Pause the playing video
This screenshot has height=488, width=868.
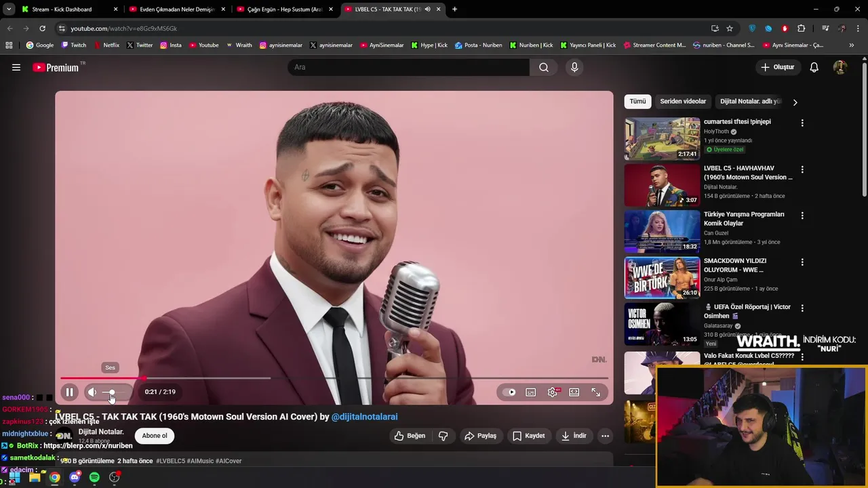tap(69, 392)
